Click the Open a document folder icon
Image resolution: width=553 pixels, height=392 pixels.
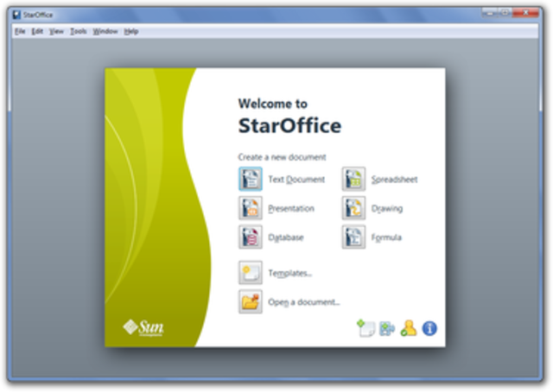point(251,301)
